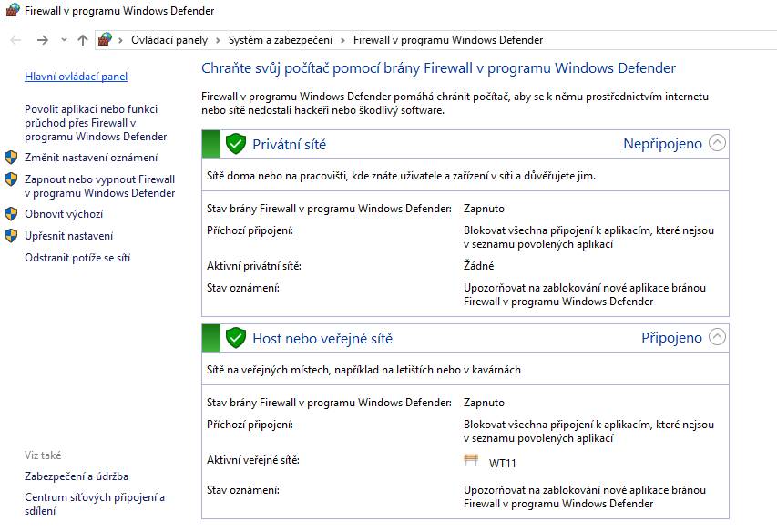Go up one level with the up arrow
777x532 pixels.
coord(83,40)
